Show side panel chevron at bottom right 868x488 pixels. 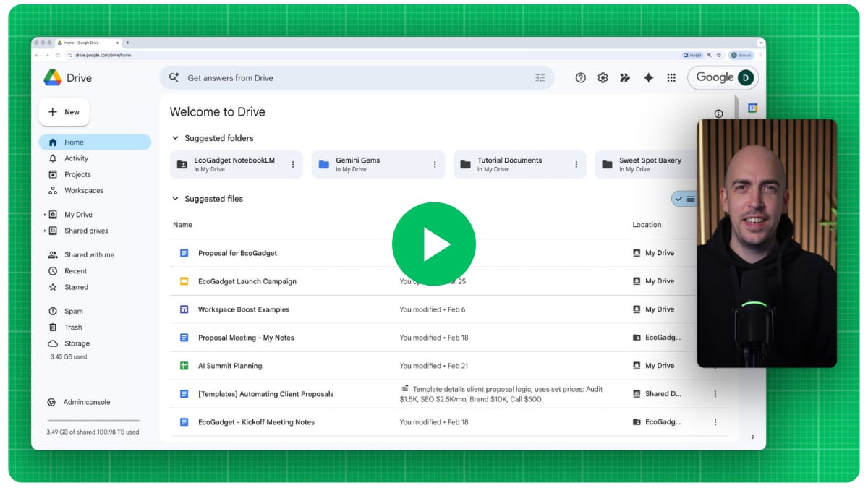(x=753, y=437)
